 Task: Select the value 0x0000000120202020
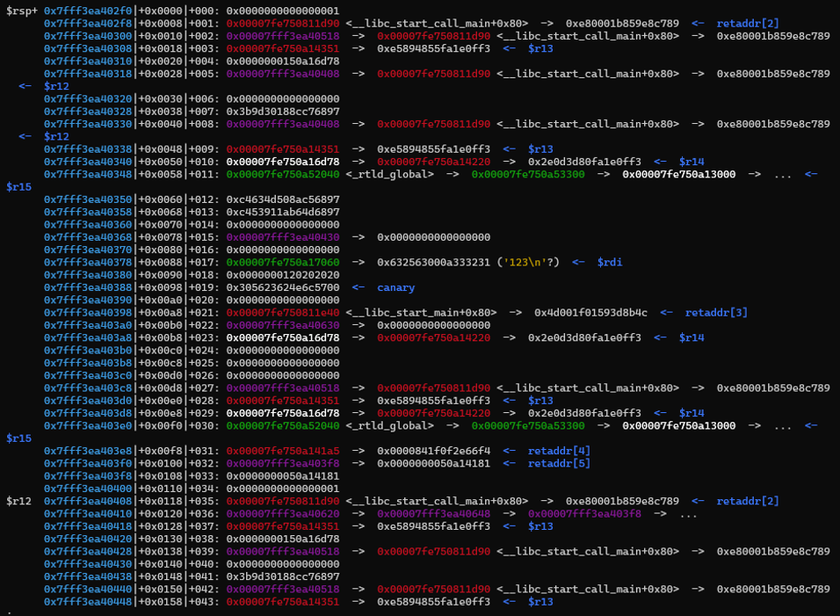(282, 274)
